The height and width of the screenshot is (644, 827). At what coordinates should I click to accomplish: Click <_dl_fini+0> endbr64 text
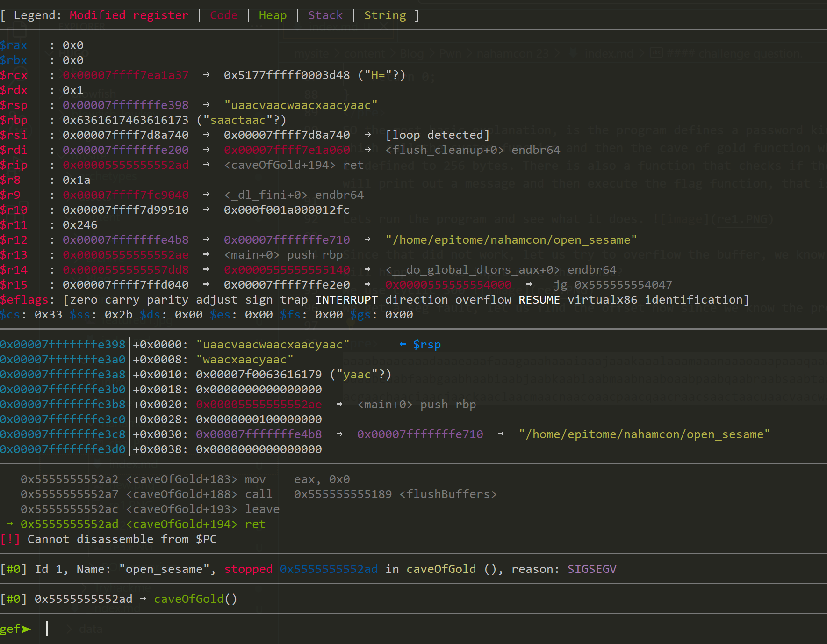(294, 195)
